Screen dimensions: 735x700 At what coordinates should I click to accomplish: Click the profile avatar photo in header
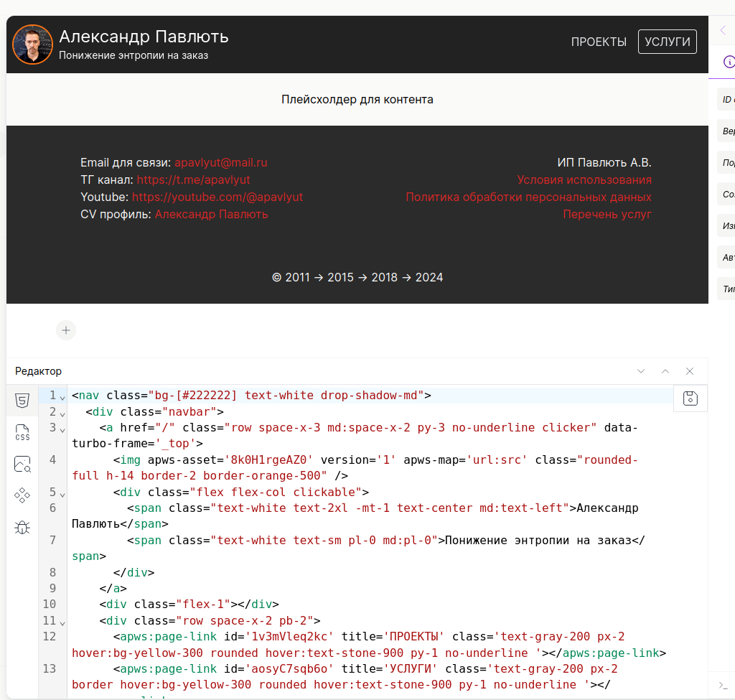32,45
